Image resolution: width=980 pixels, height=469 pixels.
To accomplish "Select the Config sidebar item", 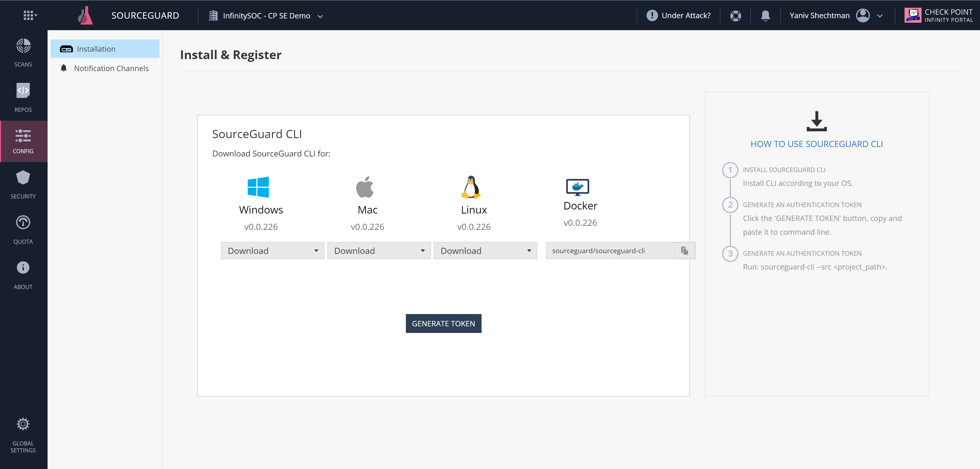I will (23, 141).
